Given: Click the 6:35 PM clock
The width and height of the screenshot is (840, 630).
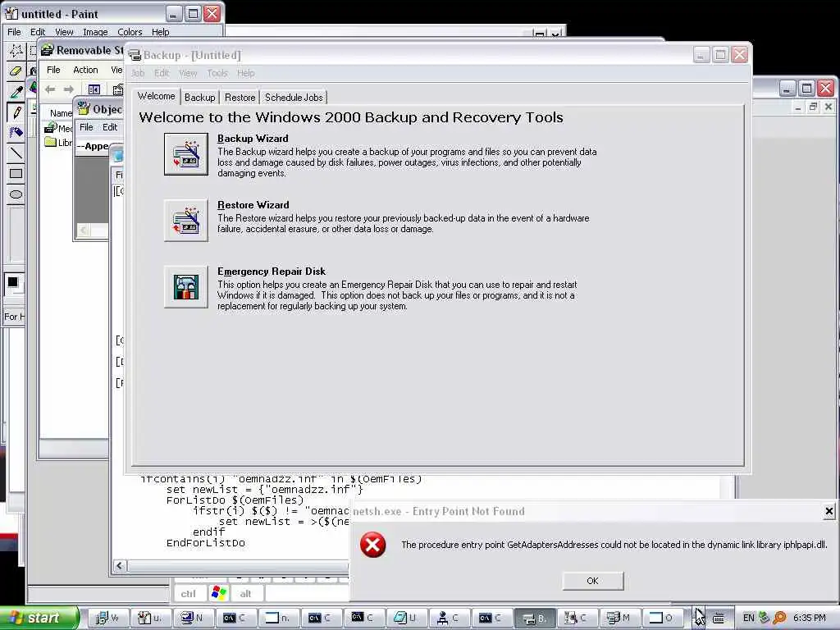Looking at the screenshot, I should coord(810,619).
